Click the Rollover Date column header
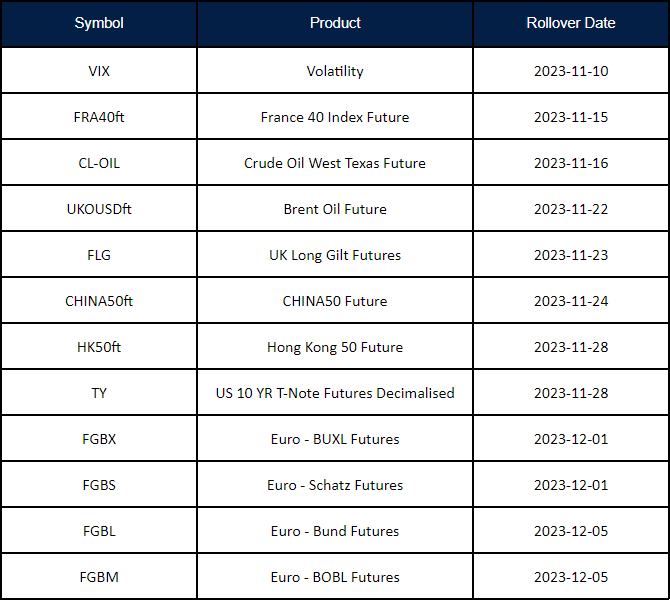670x600 pixels. click(x=571, y=23)
